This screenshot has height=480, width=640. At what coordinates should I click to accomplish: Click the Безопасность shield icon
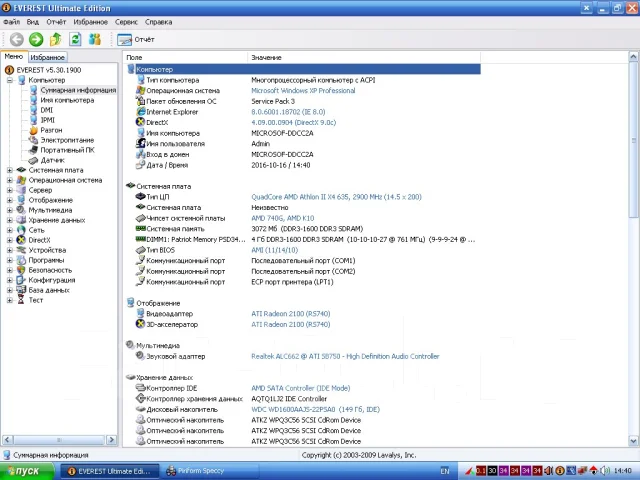click(21, 270)
